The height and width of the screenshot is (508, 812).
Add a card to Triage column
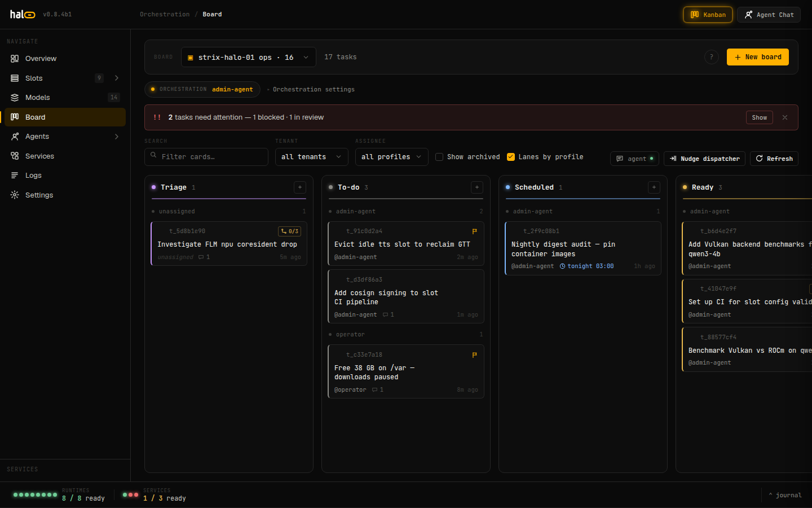pyautogui.click(x=300, y=187)
